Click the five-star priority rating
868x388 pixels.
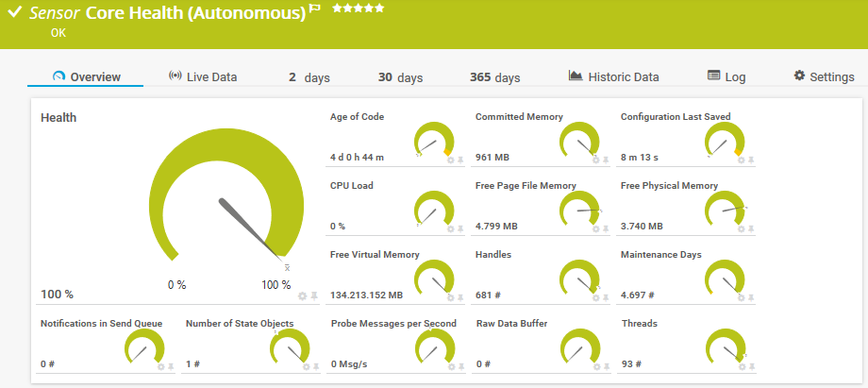(x=358, y=8)
